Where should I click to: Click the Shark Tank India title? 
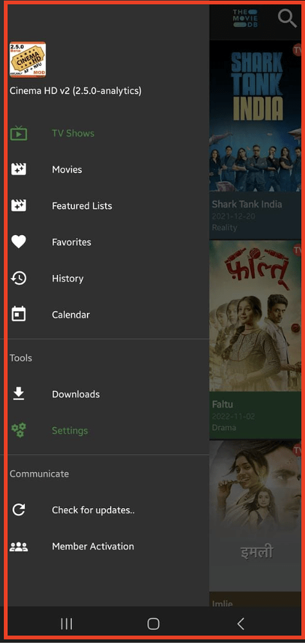tap(246, 204)
